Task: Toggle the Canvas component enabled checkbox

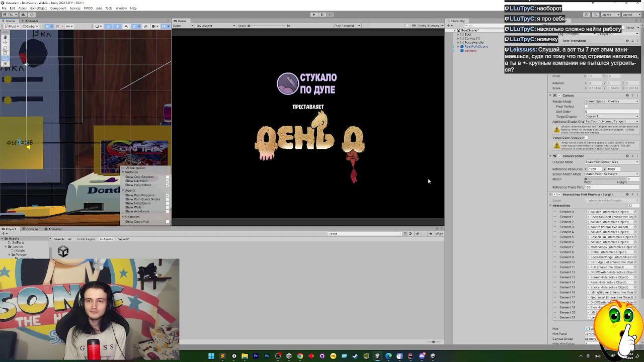Action: point(559,96)
